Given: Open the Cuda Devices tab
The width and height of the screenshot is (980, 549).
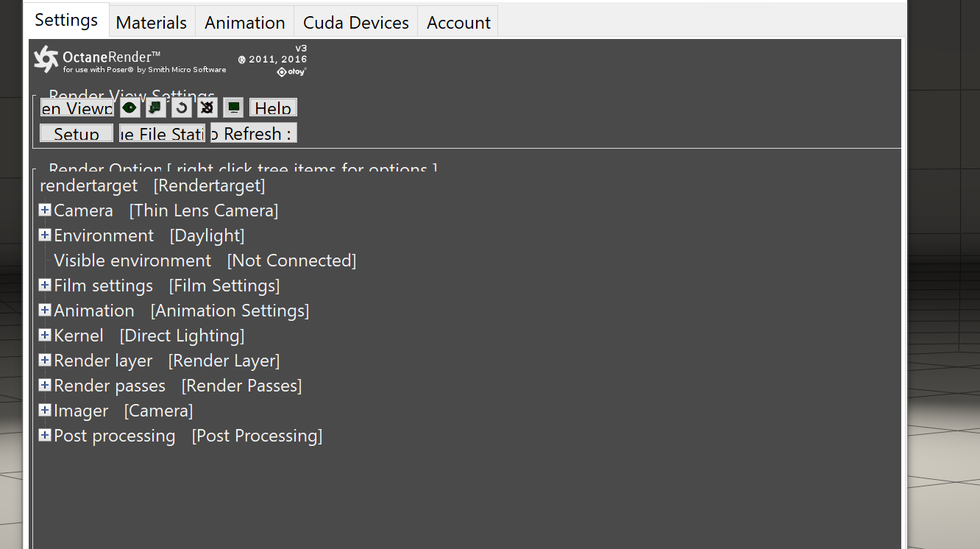Looking at the screenshot, I should click(356, 22).
